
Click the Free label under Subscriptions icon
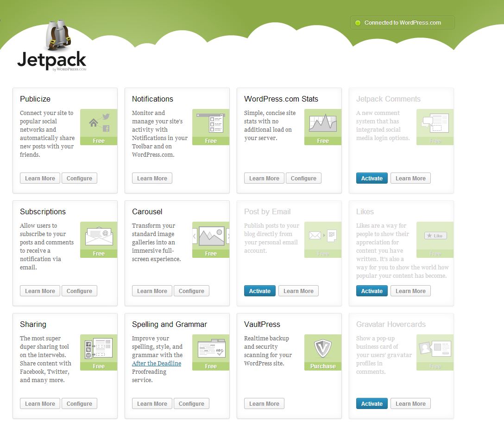99,254
